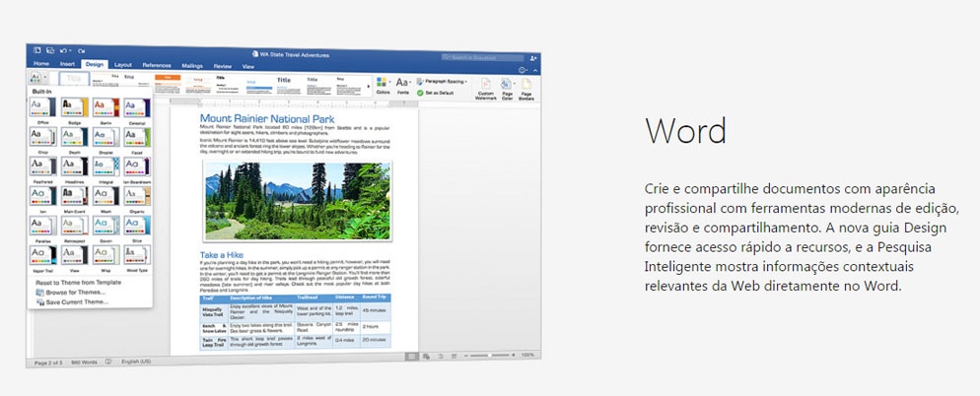980x396 pixels.
Task: Click Save Current Theme
Action: point(72,302)
